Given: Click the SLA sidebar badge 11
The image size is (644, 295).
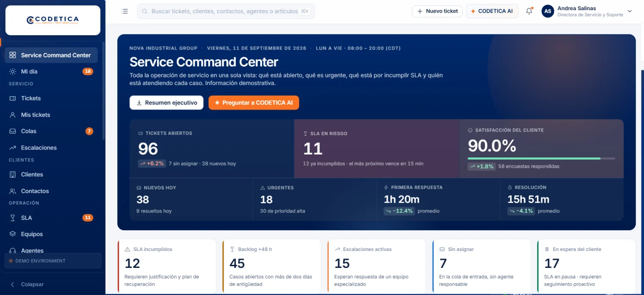Looking at the screenshot, I should (88, 218).
